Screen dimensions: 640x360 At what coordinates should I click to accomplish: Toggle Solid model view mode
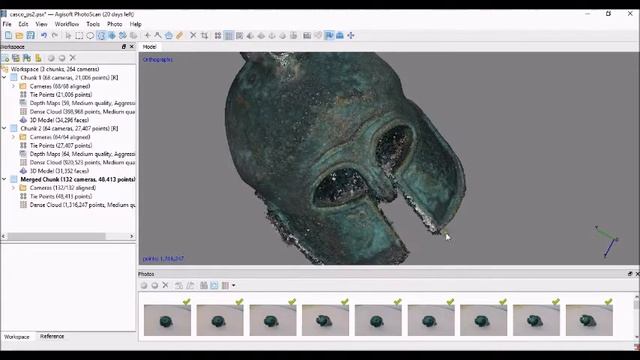point(261,36)
